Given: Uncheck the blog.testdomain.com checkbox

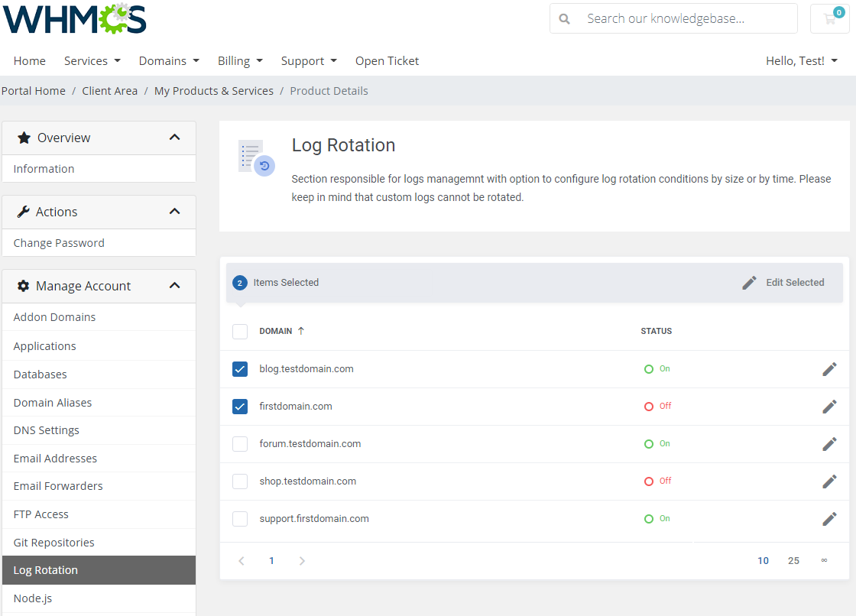Looking at the screenshot, I should [240, 369].
